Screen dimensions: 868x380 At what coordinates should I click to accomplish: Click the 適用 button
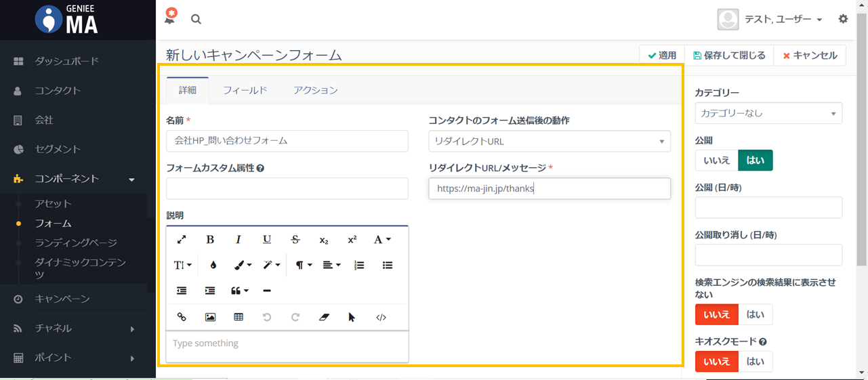(662, 56)
